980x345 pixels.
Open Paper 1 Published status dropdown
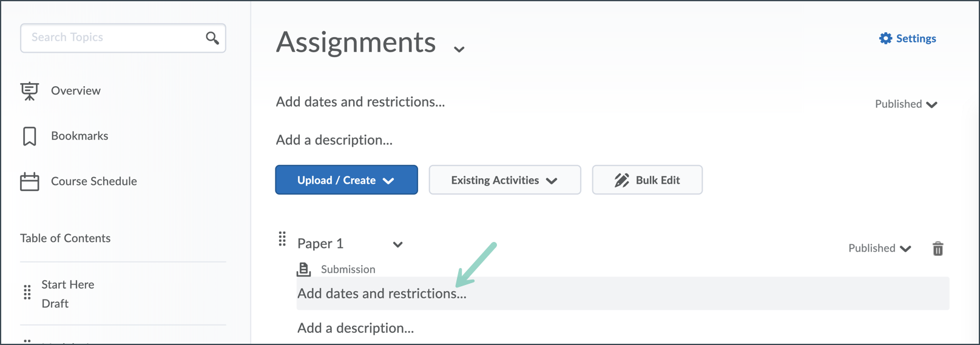880,248
